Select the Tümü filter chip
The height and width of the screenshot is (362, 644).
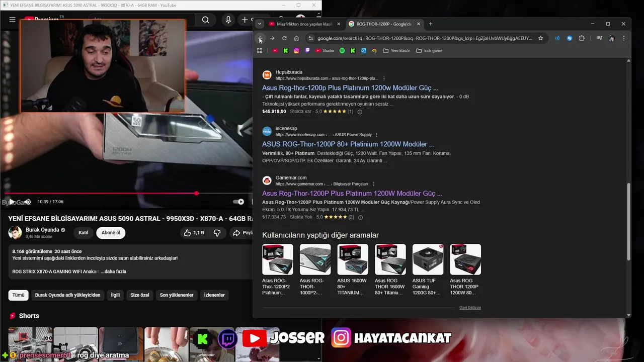(18, 295)
